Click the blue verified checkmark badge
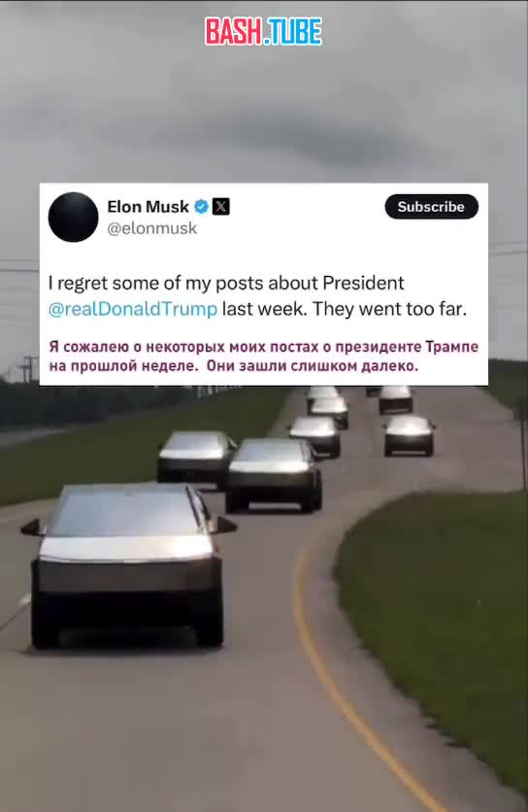The image size is (528, 812). (x=201, y=207)
